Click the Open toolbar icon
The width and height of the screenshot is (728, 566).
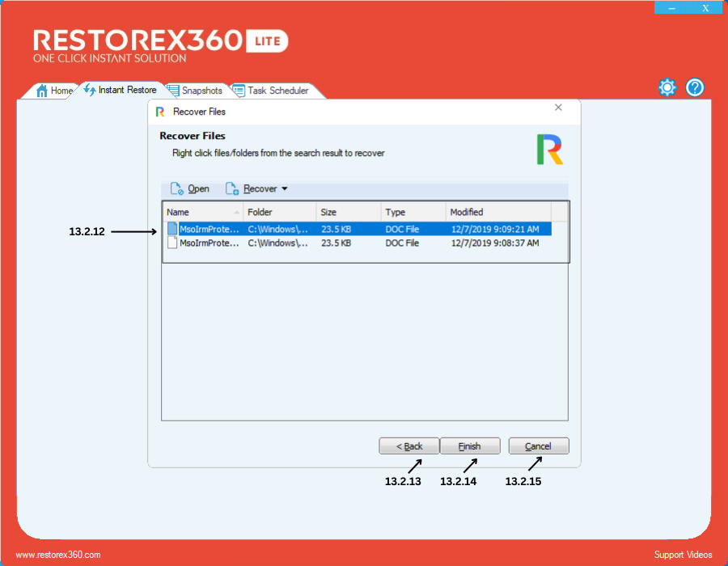pos(176,189)
